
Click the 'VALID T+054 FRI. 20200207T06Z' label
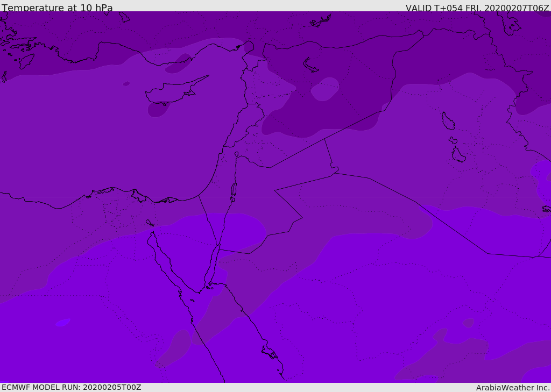click(x=477, y=8)
